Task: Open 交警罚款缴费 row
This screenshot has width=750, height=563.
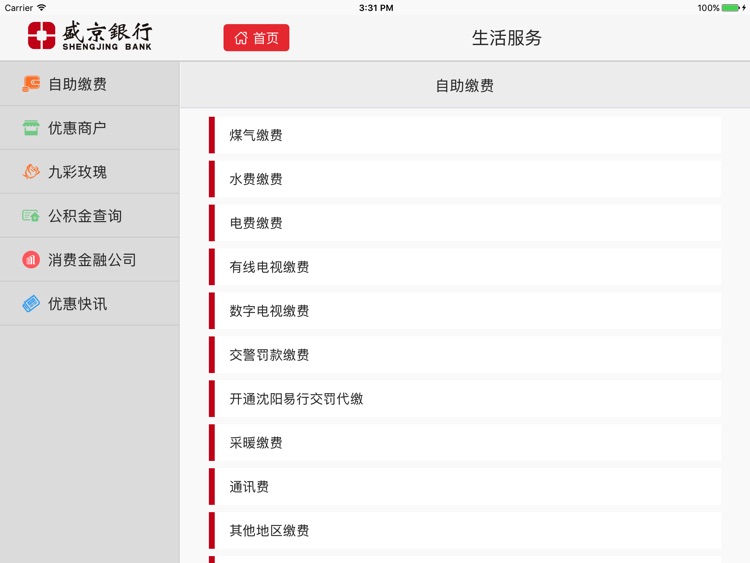Action: pyautogui.click(x=465, y=355)
